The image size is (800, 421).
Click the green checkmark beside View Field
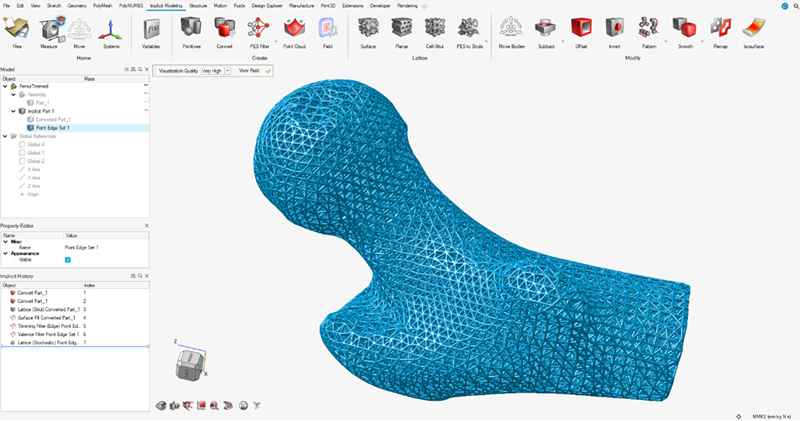[x=268, y=72]
